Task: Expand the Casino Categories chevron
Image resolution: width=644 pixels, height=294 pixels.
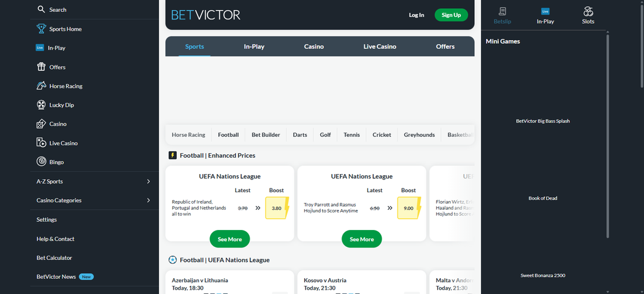Action: (x=148, y=200)
